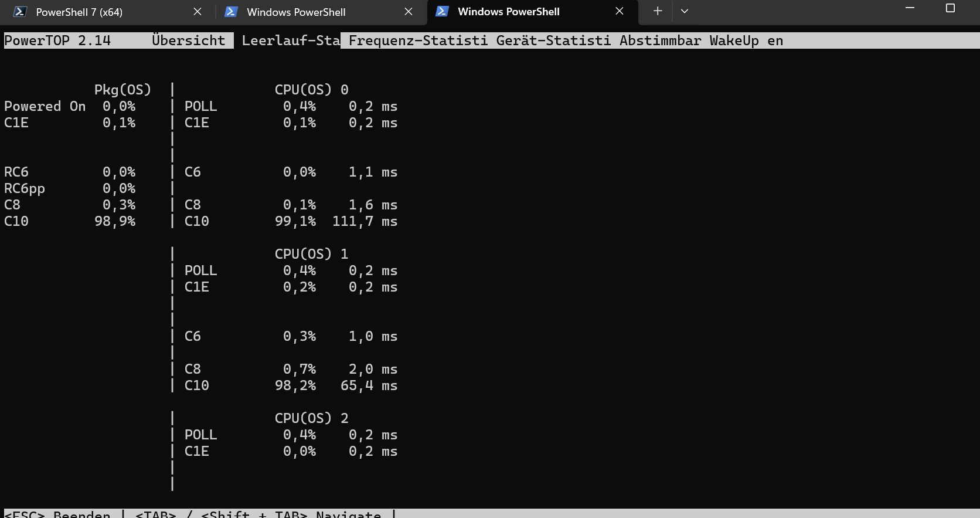980x518 pixels.
Task: Close the active Windows PowerShell tab
Action: [620, 11]
